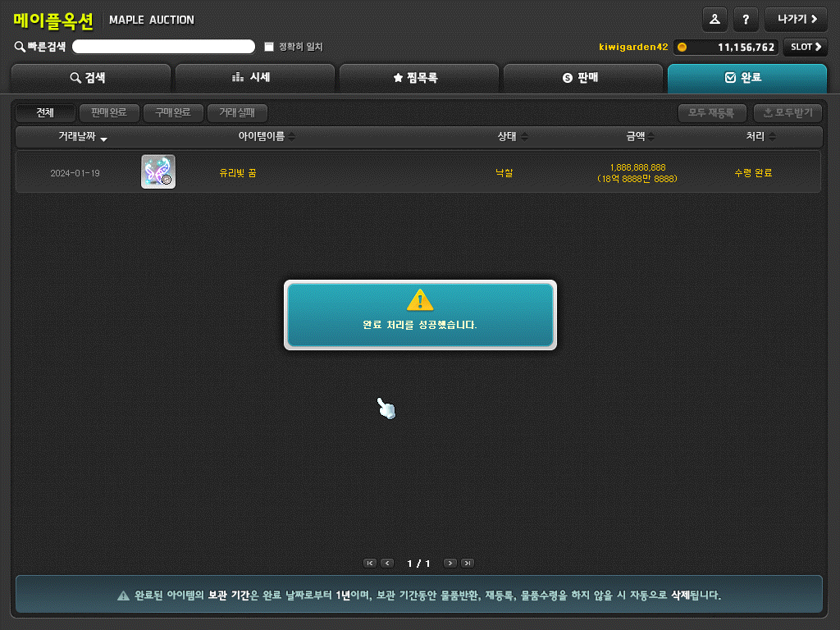Filter by 구매완료

coord(173,113)
